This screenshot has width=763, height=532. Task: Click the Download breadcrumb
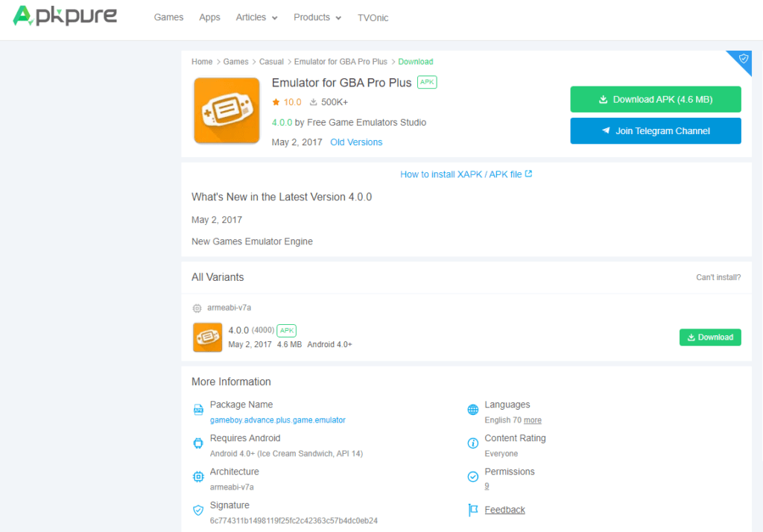tap(416, 62)
